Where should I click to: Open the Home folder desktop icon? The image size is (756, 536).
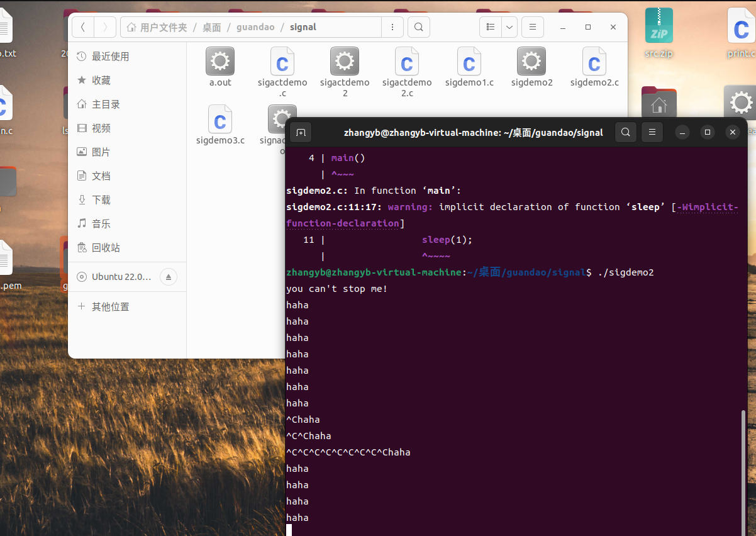(659, 103)
